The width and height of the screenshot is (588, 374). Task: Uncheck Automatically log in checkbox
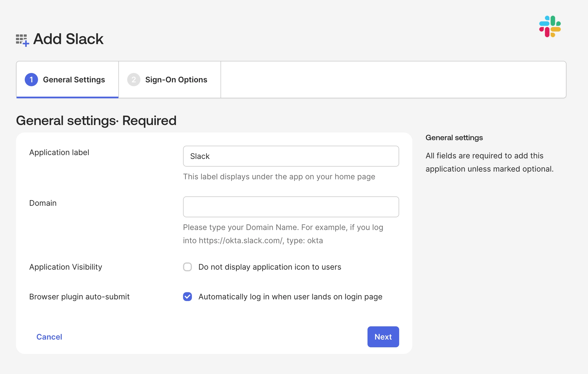tap(187, 296)
